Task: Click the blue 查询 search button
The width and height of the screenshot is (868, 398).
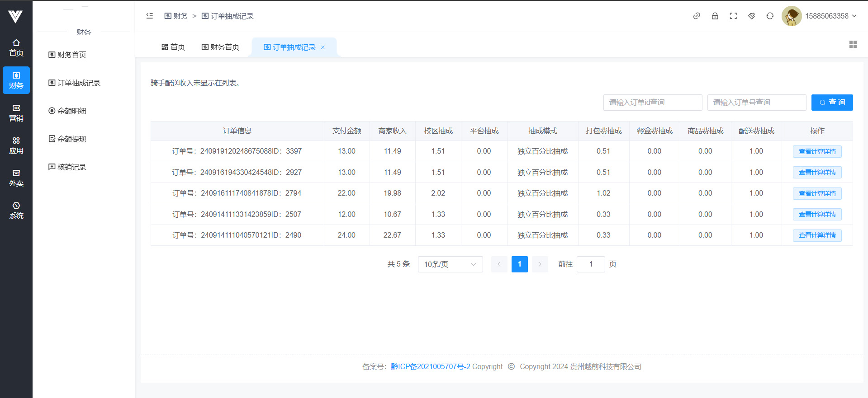Action: pos(832,103)
